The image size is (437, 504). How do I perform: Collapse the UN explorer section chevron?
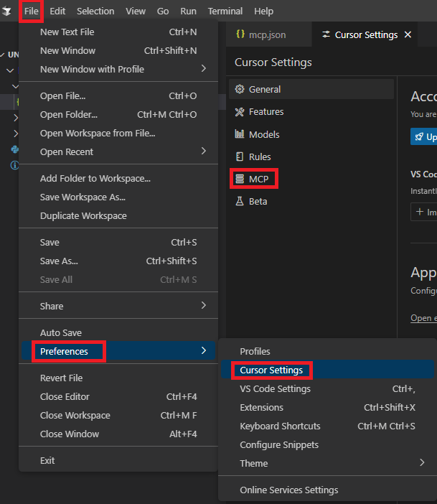(x=3, y=55)
